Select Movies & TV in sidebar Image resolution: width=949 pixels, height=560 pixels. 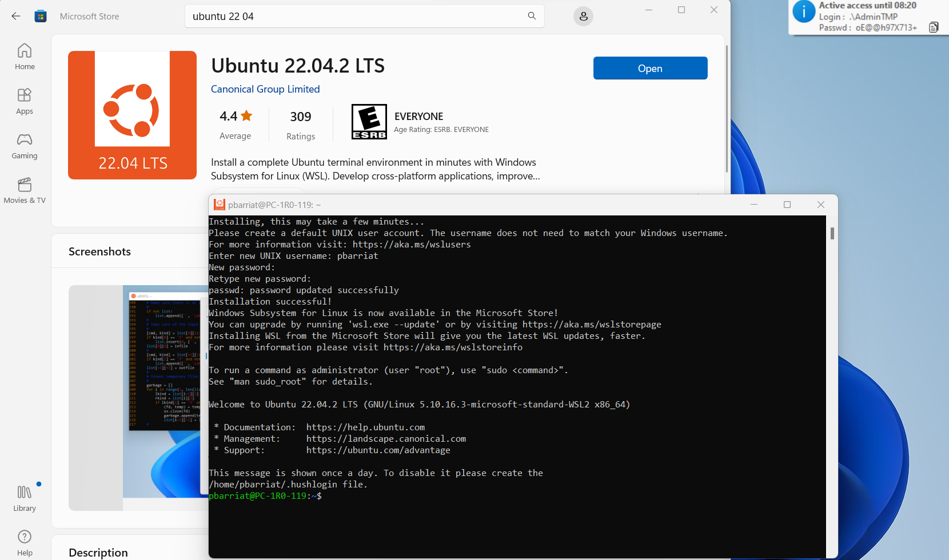coord(25,190)
